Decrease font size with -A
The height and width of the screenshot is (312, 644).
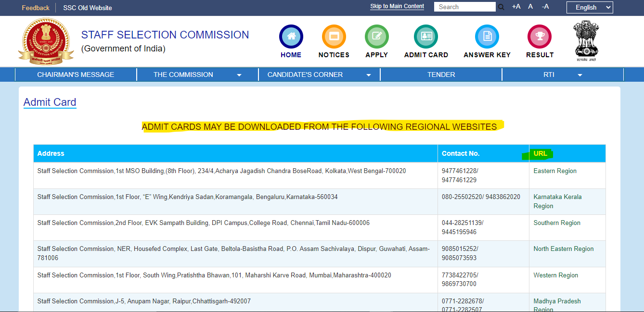[x=545, y=7]
